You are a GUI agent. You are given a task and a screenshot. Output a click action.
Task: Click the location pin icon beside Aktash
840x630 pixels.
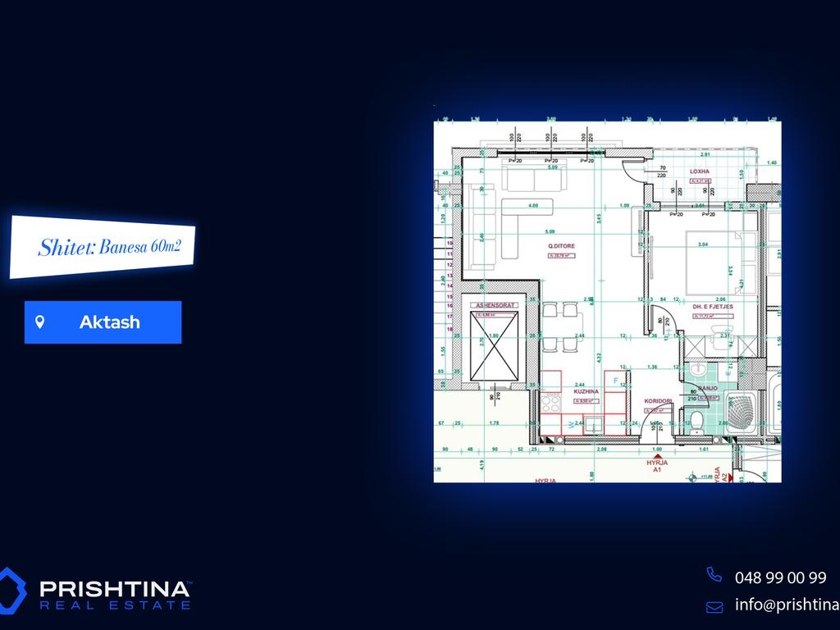[x=39, y=322]
